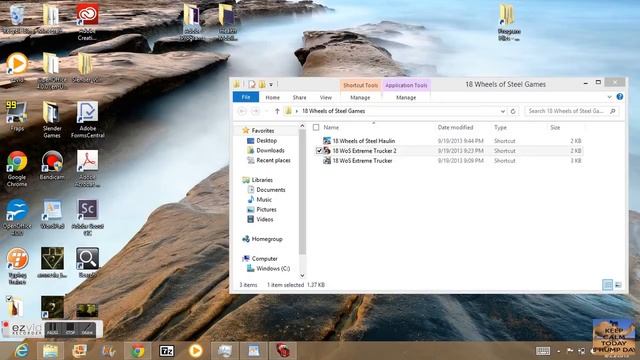
Task: Click Explorer Help question mark icon
Action: tap(620, 97)
